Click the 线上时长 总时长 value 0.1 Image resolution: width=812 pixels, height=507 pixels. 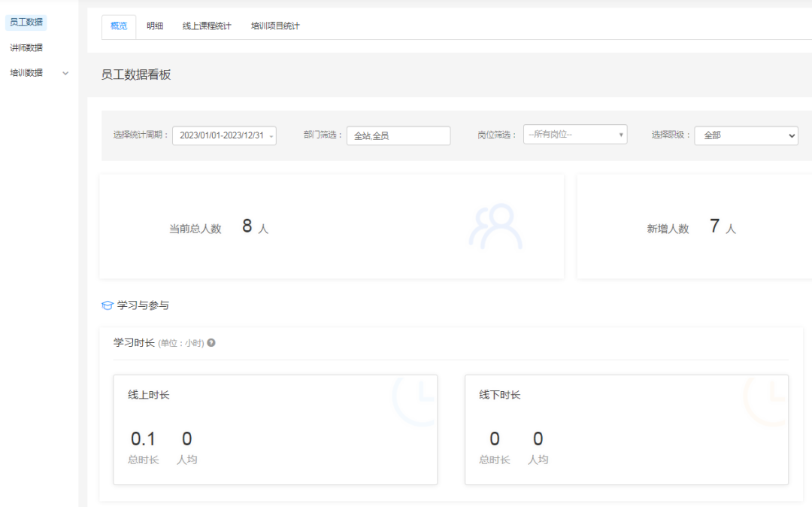click(143, 439)
